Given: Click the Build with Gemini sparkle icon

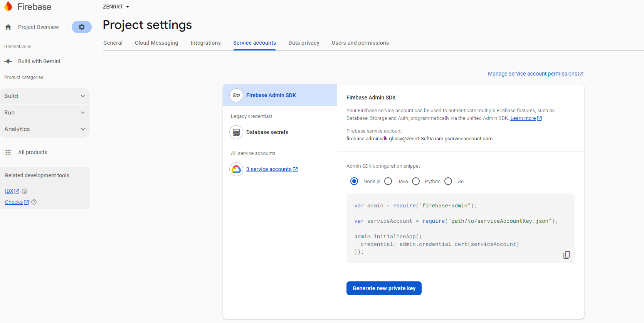Looking at the screenshot, I should [8, 61].
